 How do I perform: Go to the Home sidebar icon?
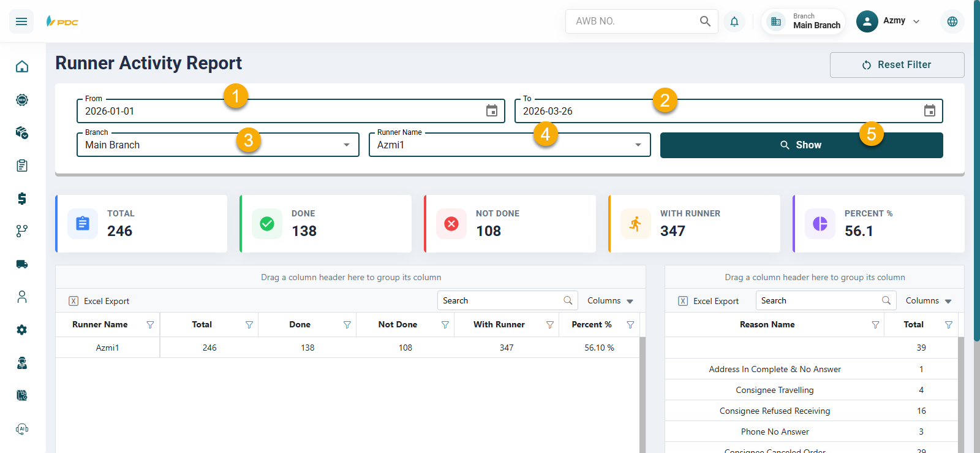pos(22,66)
